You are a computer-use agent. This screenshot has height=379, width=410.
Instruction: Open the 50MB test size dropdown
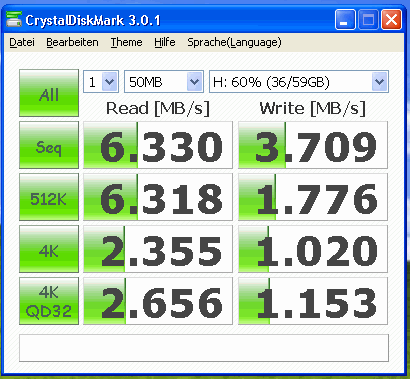point(164,82)
